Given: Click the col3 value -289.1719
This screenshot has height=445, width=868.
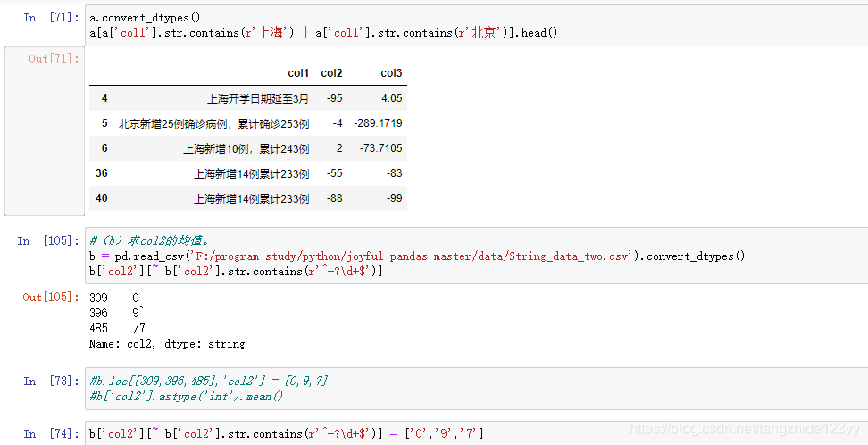Looking at the screenshot, I should click(x=378, y=123).
